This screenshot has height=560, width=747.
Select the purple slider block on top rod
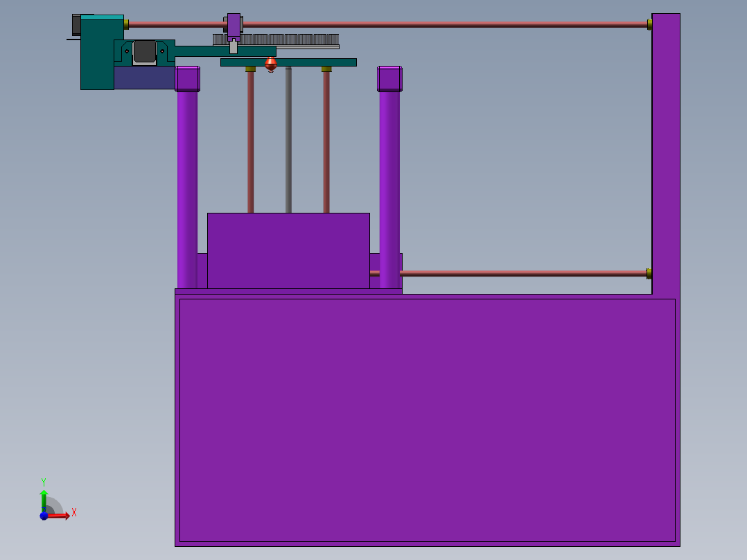click(234, 27)
